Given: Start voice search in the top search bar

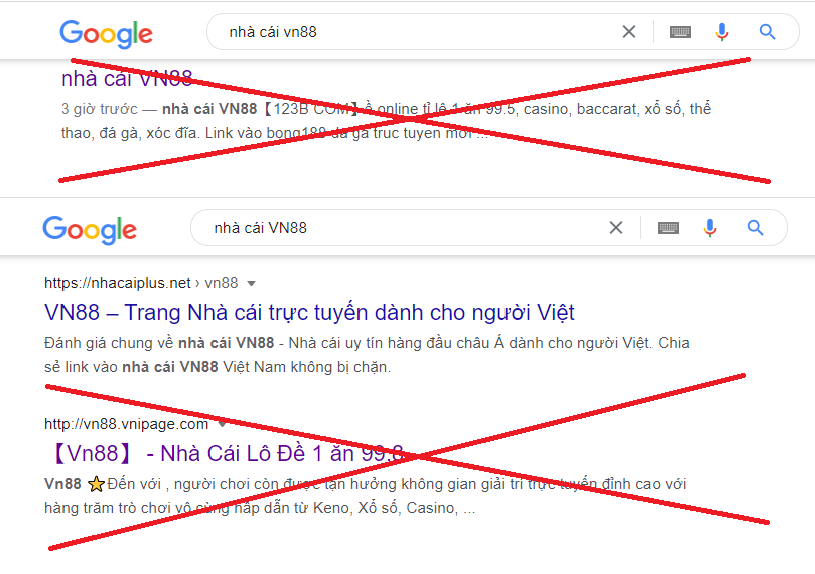Looking at the screenshot, I should [x=721, y=32].
